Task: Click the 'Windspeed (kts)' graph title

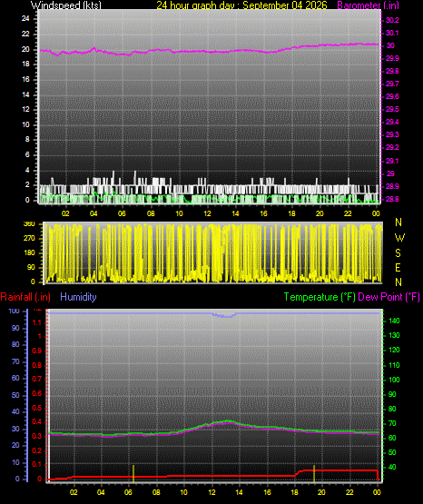Action: [x=66, y=5]
